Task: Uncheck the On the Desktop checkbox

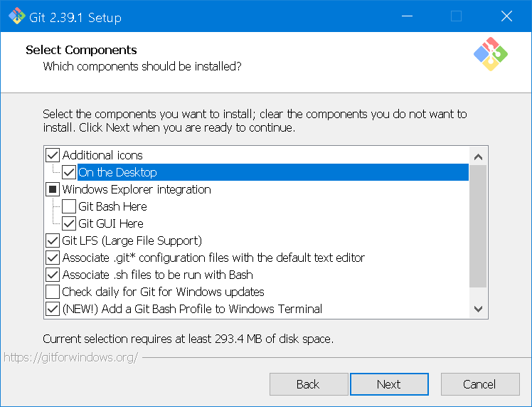Action: click(69, 172)
